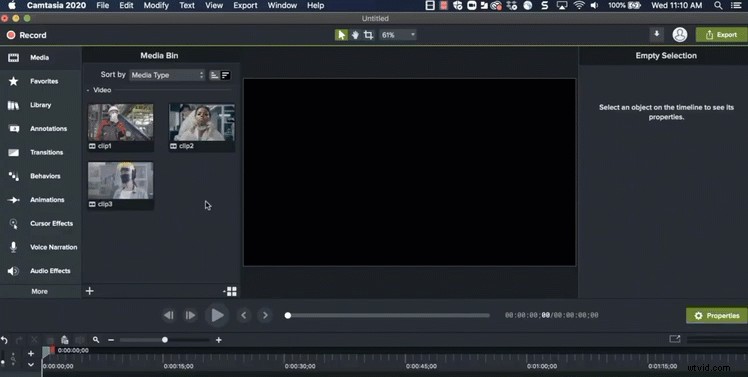This screenshot has width=748, height=377.
Task: Set descending sort order in Media Bin
Action: click(226, 75)
